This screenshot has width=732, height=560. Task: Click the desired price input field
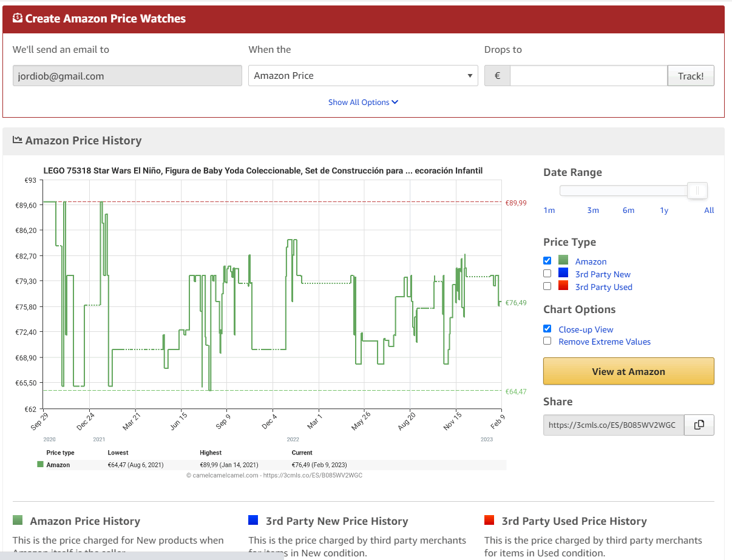pyautogui.click(x=589, y=76)
